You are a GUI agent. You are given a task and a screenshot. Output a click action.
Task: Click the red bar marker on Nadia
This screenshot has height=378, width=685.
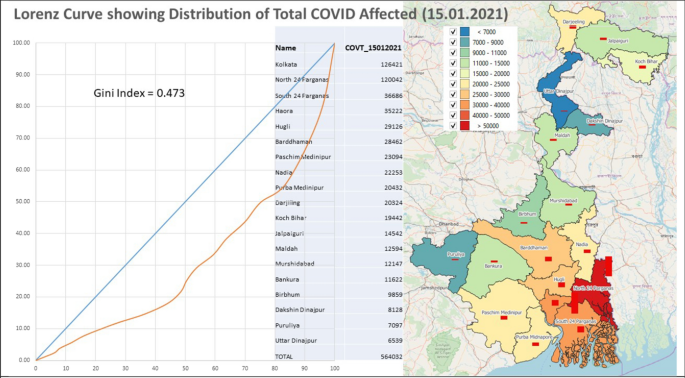click(587, 251)
